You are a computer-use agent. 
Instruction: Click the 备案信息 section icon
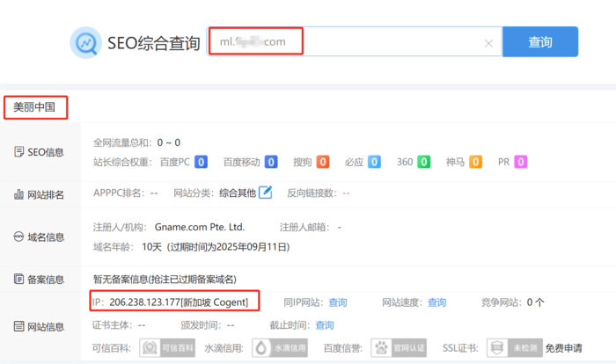[18, 280]
